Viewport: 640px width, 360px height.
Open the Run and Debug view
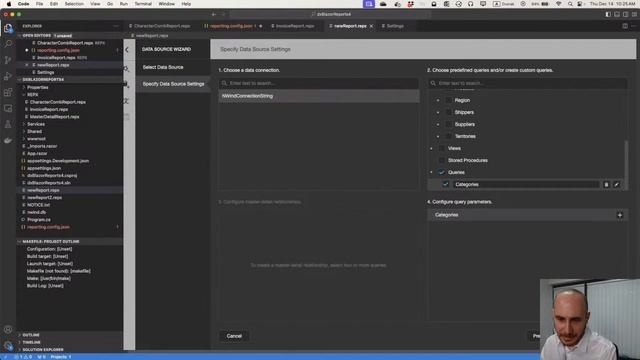click(8, 76)
